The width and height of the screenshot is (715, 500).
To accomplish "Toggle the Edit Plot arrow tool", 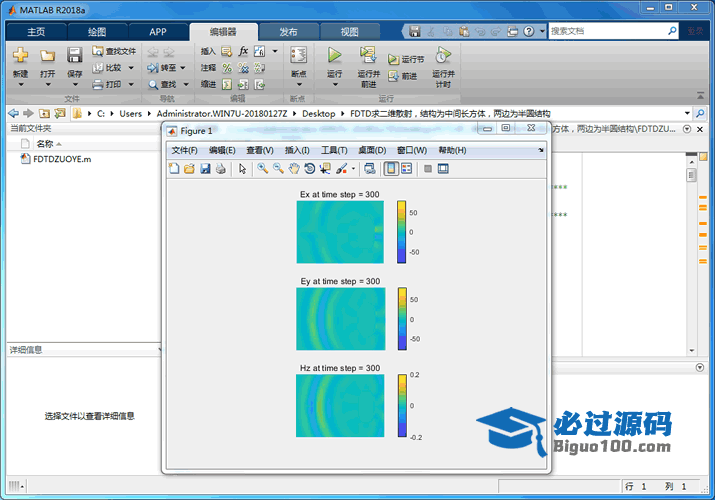I will tap(242, 169).
